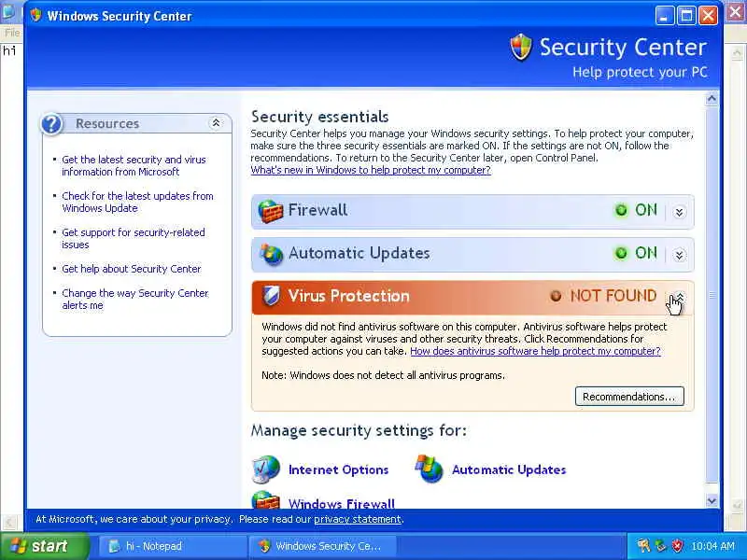Click the Security essentials heading
The image size is (747, 560).
319,116
